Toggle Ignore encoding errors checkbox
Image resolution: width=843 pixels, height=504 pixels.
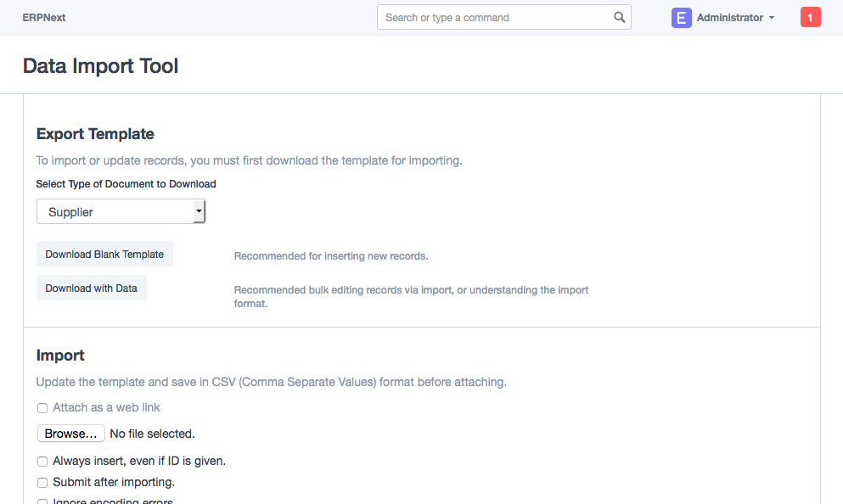click(x=42, y=501)
